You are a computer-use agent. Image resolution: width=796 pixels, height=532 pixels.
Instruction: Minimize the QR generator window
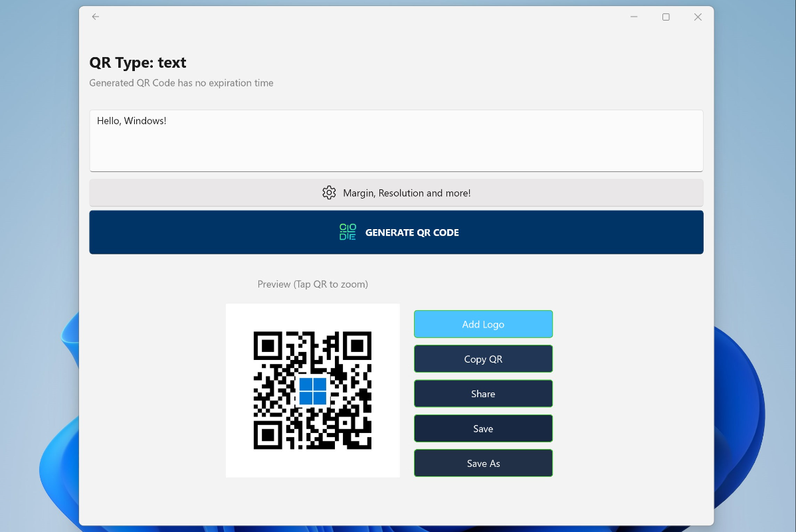[634, 17]
